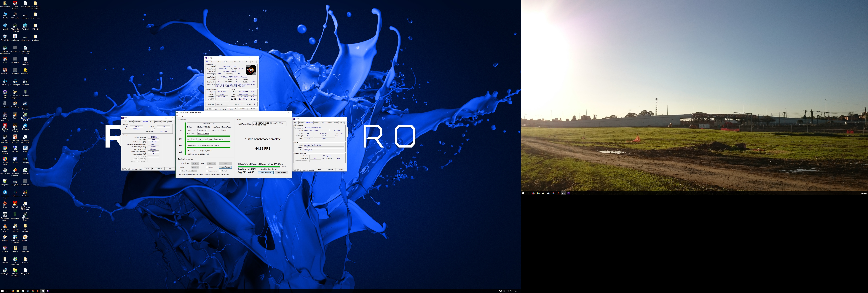Open AIDA64 Extreme desktop icon
Viewport: 868px width, 293px height.
(x=15, y=5)
